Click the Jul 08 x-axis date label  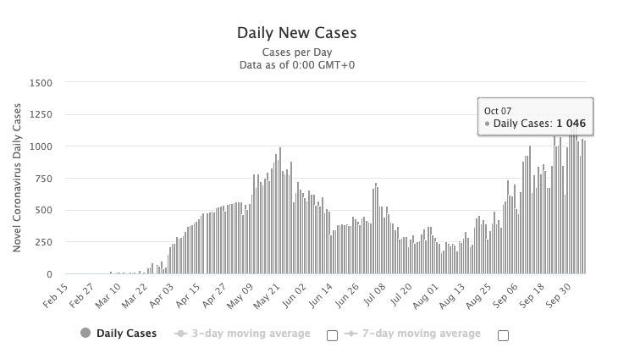click(x=374, y=295)
